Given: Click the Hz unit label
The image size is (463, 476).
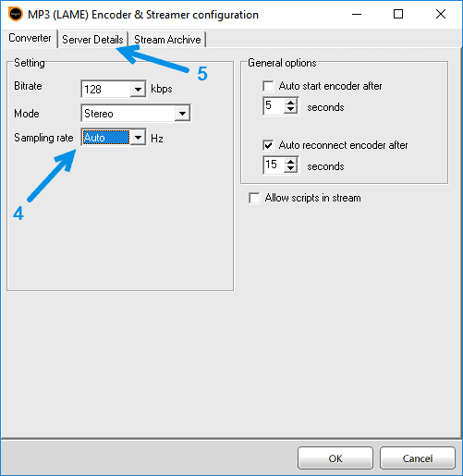Looking at the screenshot, I should coord(157,139).
